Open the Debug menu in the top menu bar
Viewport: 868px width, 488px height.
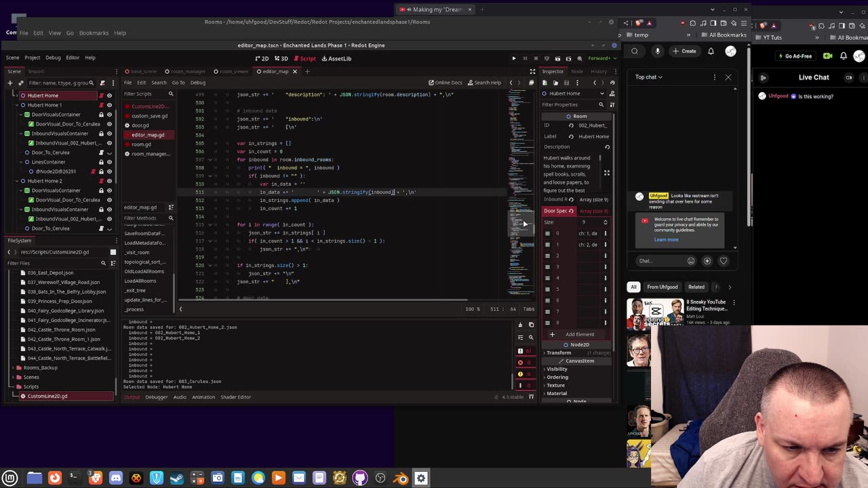click(53, 58)
